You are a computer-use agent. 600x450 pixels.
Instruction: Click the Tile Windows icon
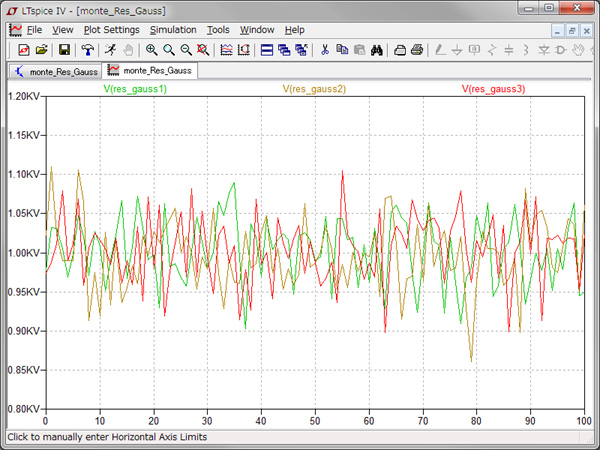[266, 49]
